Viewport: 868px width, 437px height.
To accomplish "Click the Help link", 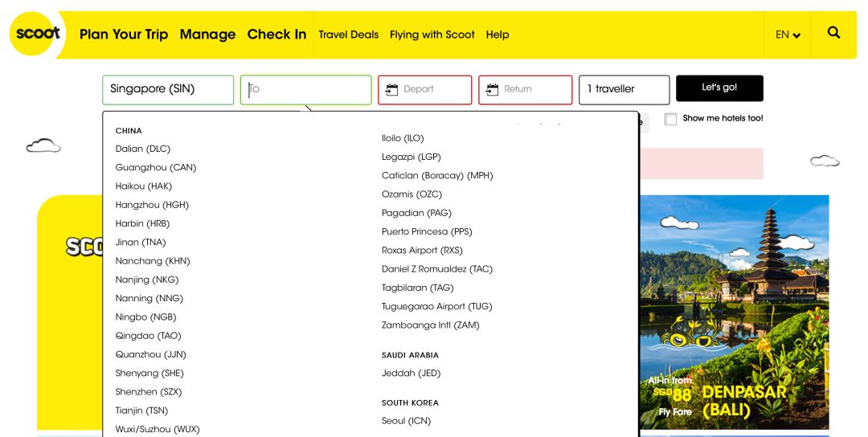I will coord(497,35).
